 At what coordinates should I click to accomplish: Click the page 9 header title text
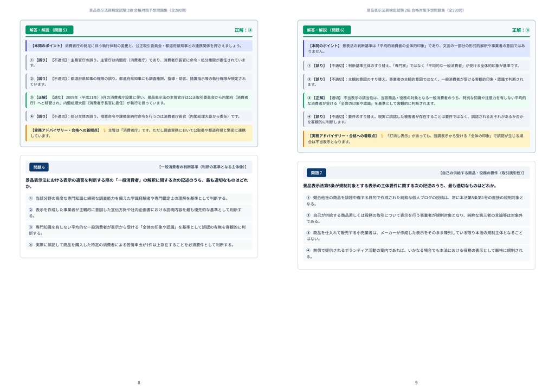[415, 10]
